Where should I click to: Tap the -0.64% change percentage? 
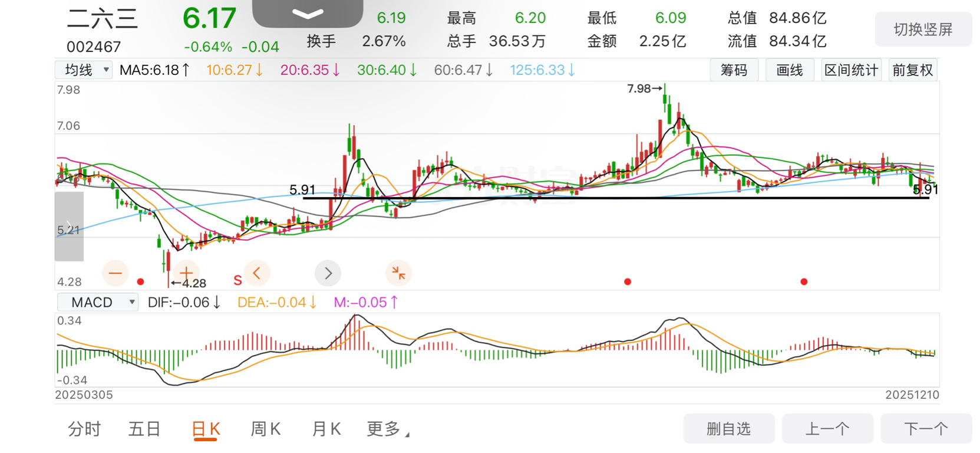point(208,47)
